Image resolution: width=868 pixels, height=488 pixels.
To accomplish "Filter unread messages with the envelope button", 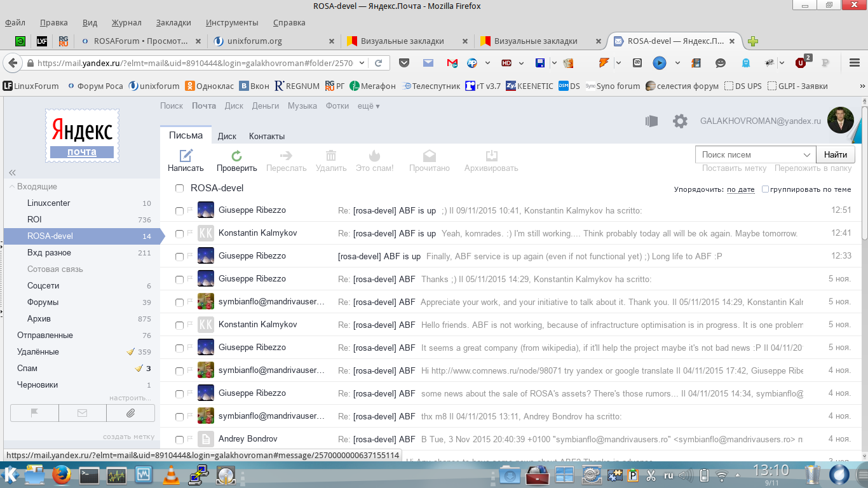I will pos(83,413).
